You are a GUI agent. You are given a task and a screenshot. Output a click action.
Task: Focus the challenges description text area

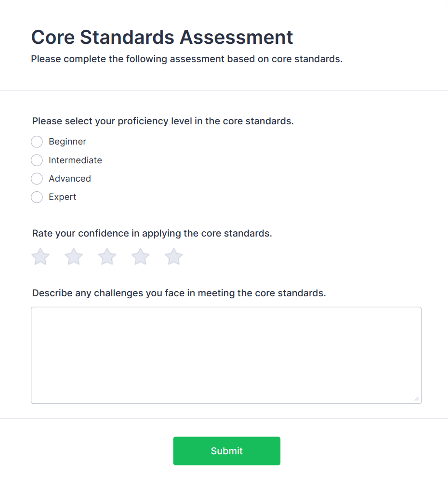point(226,355)
